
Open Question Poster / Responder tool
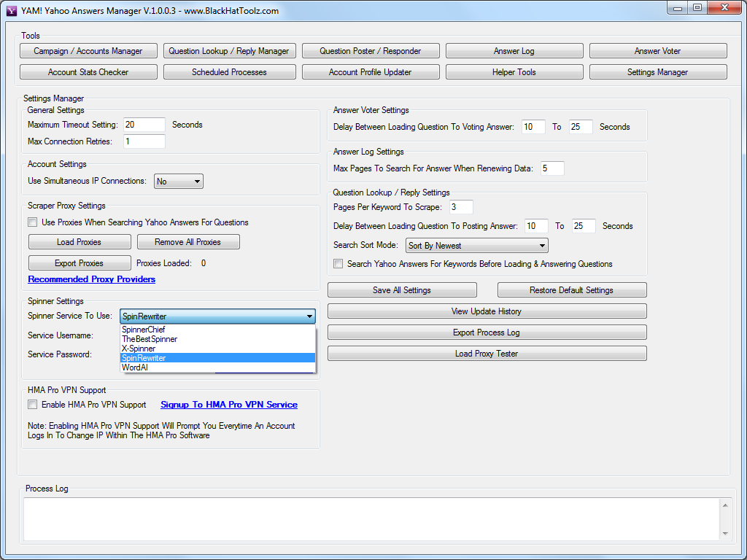(370, 51)
